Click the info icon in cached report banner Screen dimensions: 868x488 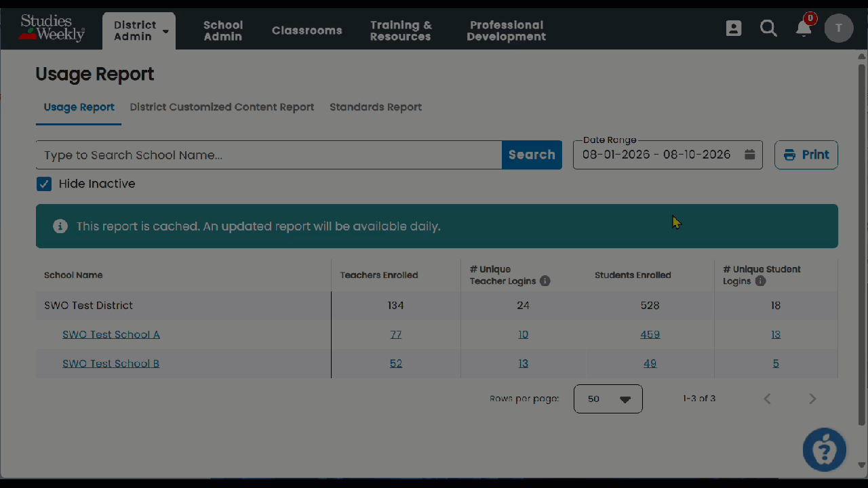tap(60, 226)
